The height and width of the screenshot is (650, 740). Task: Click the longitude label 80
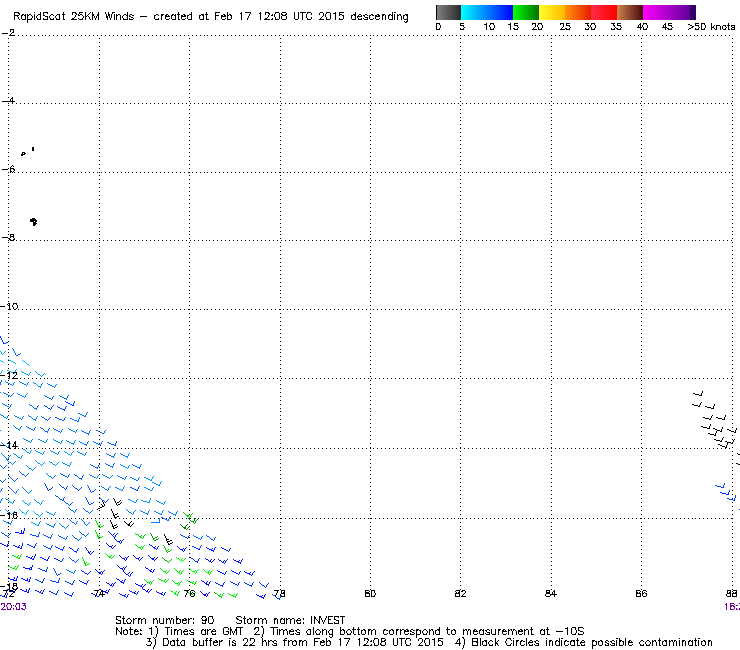(x=370, y=593)
